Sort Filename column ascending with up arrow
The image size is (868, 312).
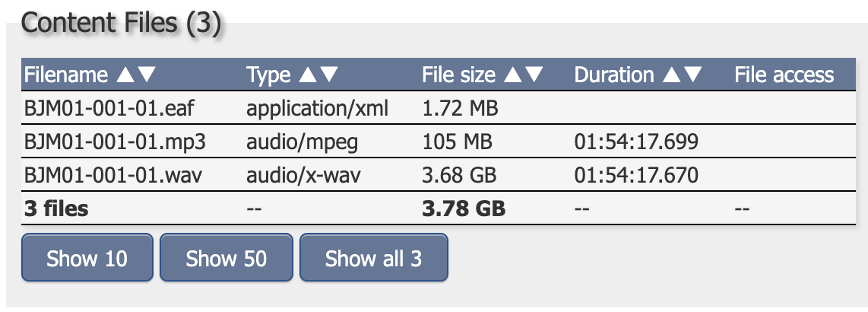click(125, 75)
